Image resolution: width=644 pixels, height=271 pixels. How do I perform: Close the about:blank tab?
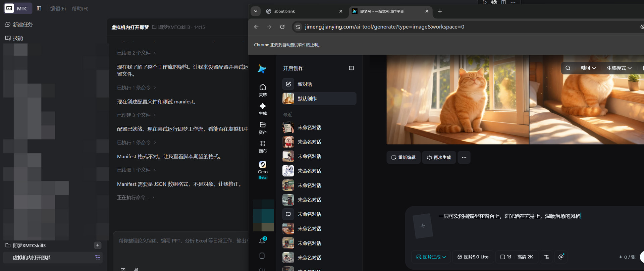tap(341, 11)
